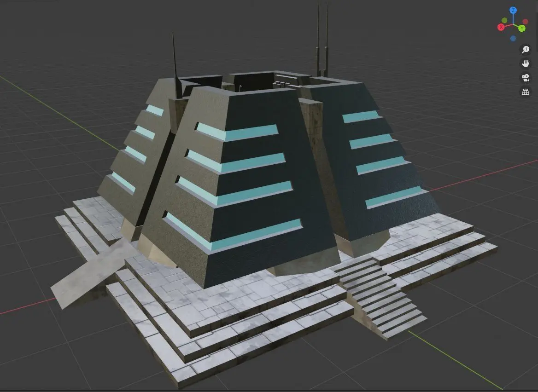Image resolution: width=538 pixels, height=392 pixels.
Task: Click the unlabeled dark green negative Y gizmo dot
Action: (504, 21)
